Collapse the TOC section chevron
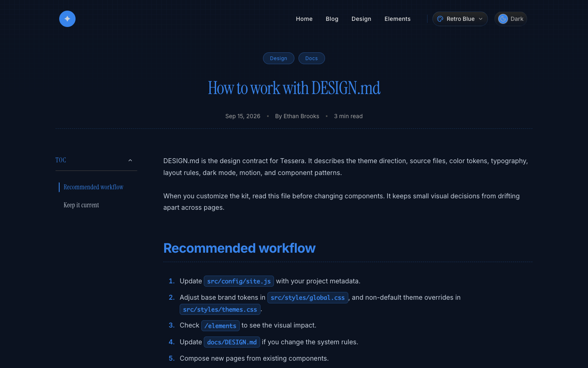Image resolution: width=588 pixels, height=368 pixels. [130, 160]
